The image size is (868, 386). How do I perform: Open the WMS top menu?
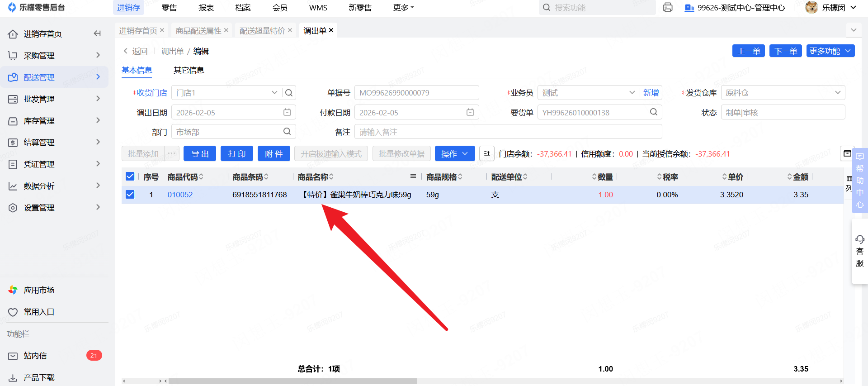click(318, 8)
